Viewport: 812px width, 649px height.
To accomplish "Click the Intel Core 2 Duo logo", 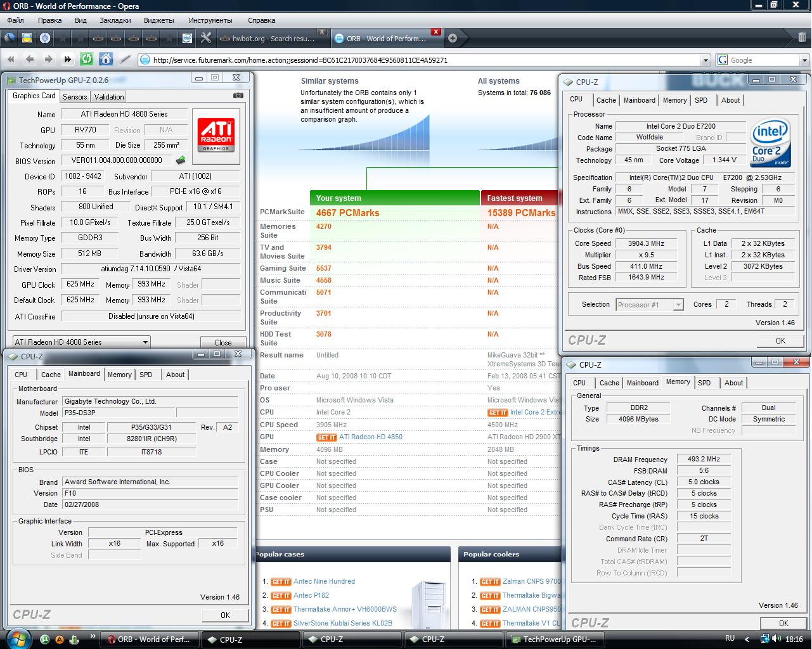I will [770, 143].
